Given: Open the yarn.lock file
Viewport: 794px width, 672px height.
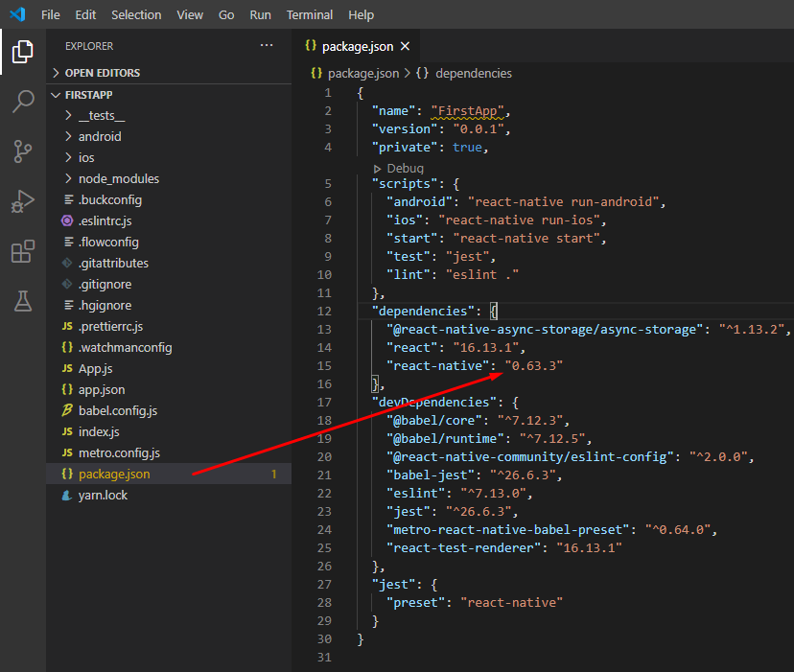Looking at the screenshot, I should (x=169, y=496).
